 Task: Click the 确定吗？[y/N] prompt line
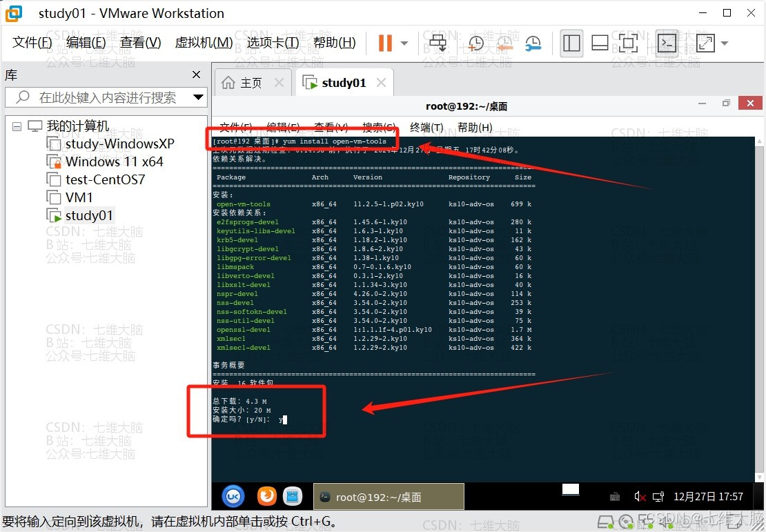pos(250,420)
